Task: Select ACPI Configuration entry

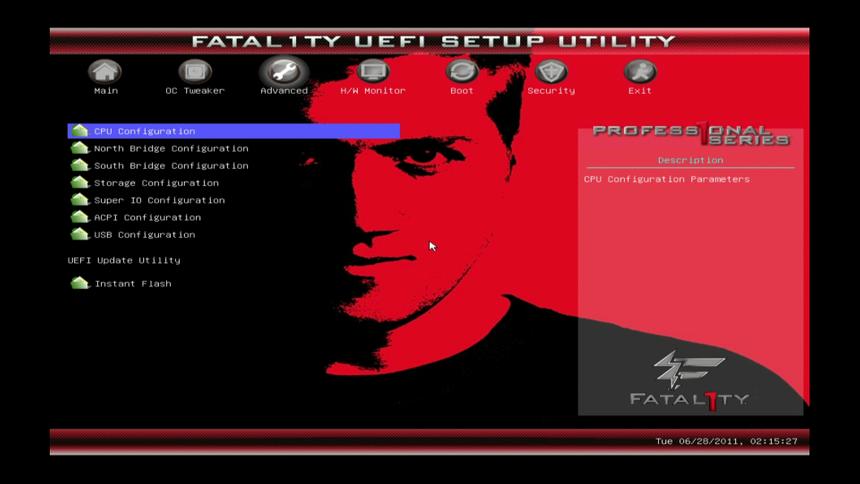Action: tap(148, 218)
